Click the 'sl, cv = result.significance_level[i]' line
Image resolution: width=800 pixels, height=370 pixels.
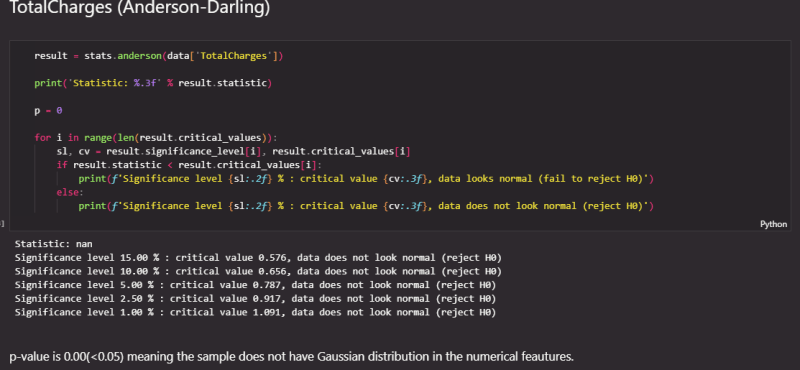coord(234,152)
